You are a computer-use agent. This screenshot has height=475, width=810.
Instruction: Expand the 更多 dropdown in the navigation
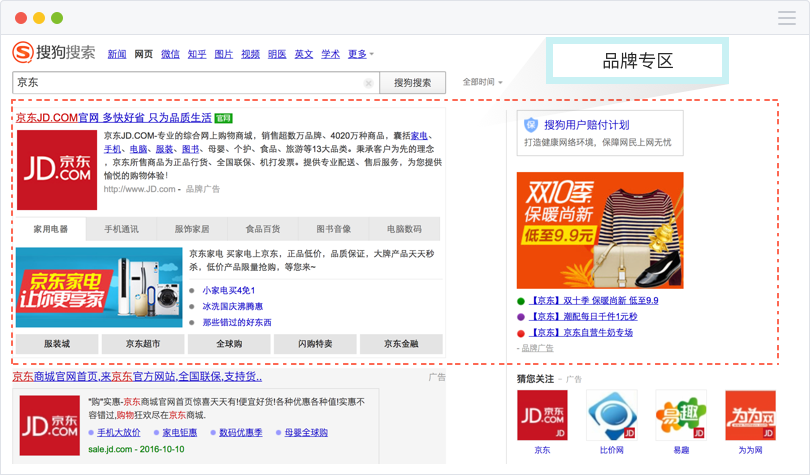point(360,54)
